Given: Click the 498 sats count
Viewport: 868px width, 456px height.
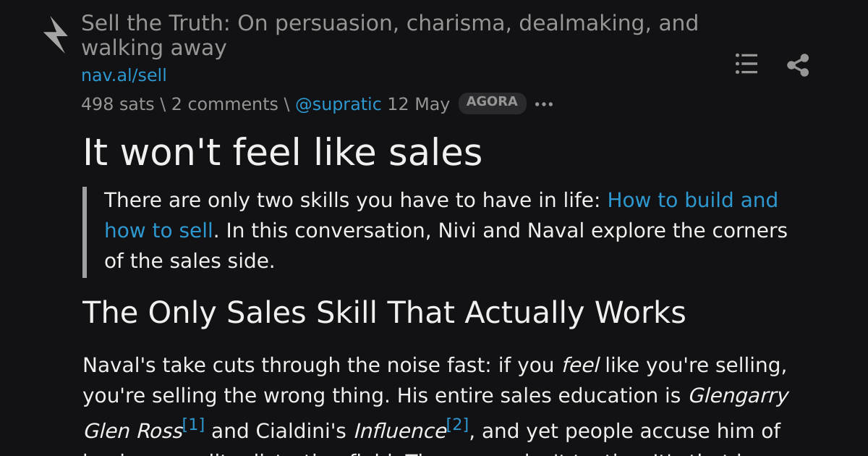Looking at the screenshot, I should point(118,104).
